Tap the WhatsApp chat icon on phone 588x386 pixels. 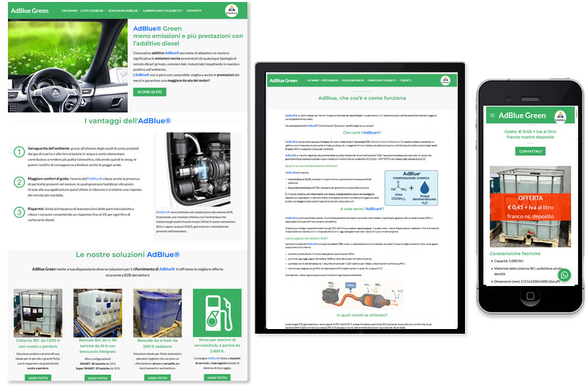[x=564, y=275]
